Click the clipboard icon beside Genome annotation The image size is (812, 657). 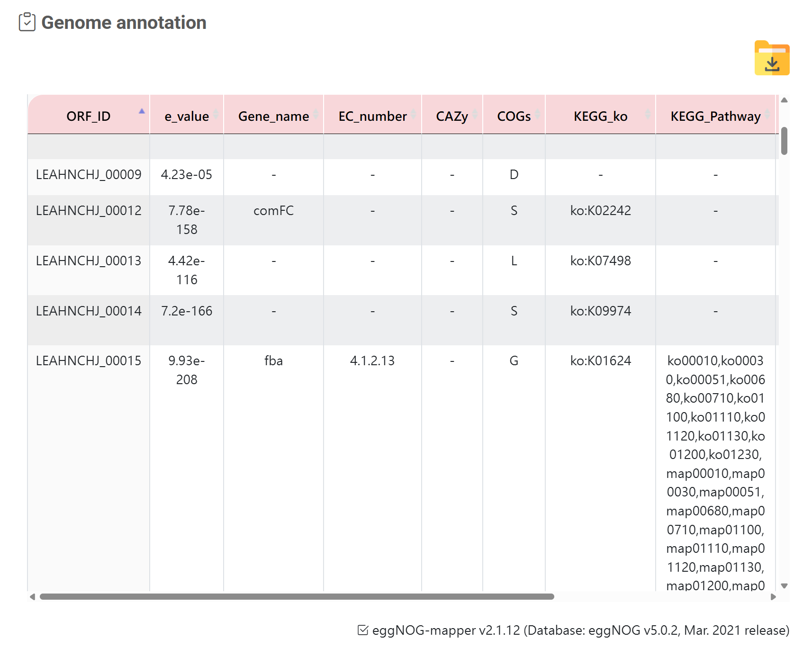pyautogui.click(x=27, y=22)
